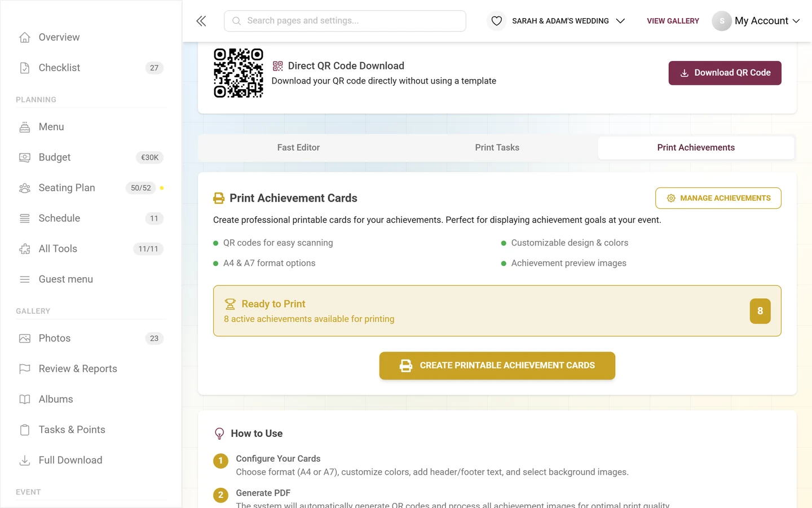Click the Seating Plan people icon
The image size is (812, 508).
click(25, 188)
